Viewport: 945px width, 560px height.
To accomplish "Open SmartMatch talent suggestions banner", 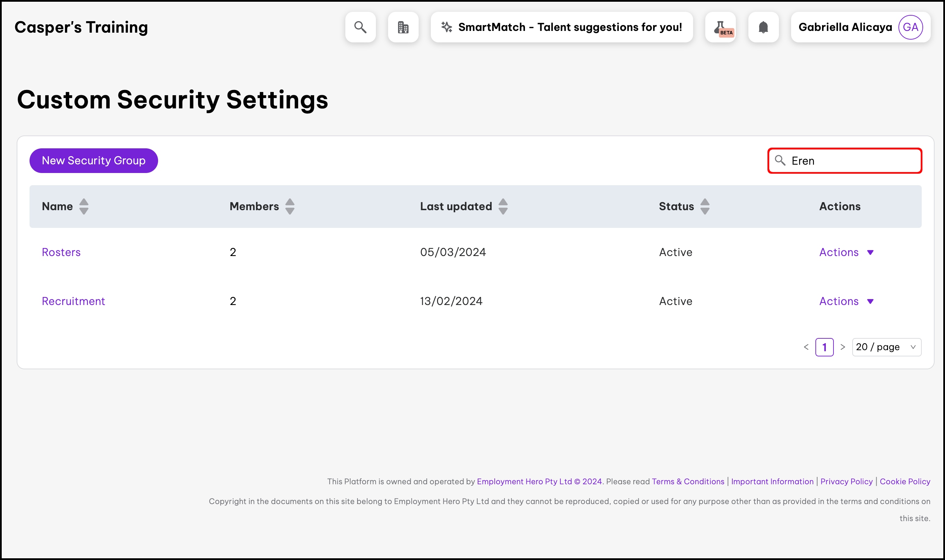I will [x=561, y=27].
